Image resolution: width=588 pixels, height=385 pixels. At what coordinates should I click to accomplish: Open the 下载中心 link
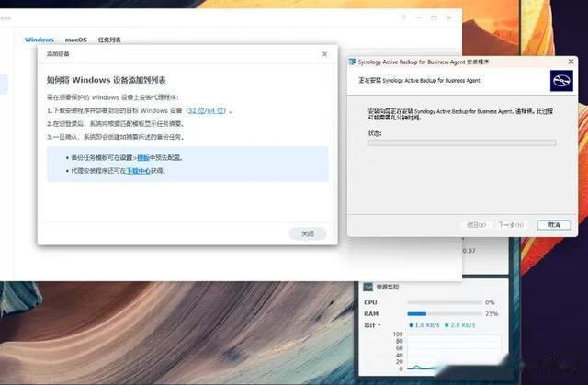pyautogui.click(x=138, y=171)
